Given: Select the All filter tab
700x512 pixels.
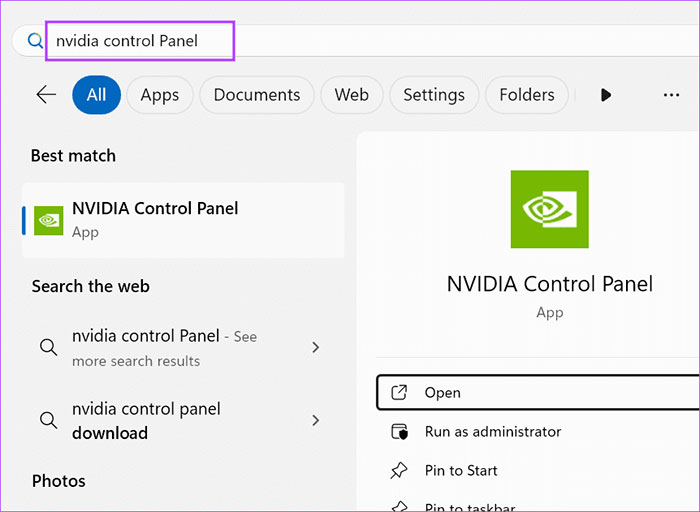Looking at the screenshot, I should pos(96,95).
